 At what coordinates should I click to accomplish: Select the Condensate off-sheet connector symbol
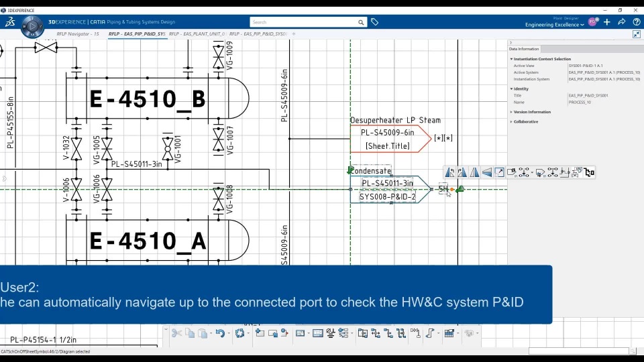click(x=390, y=190)
